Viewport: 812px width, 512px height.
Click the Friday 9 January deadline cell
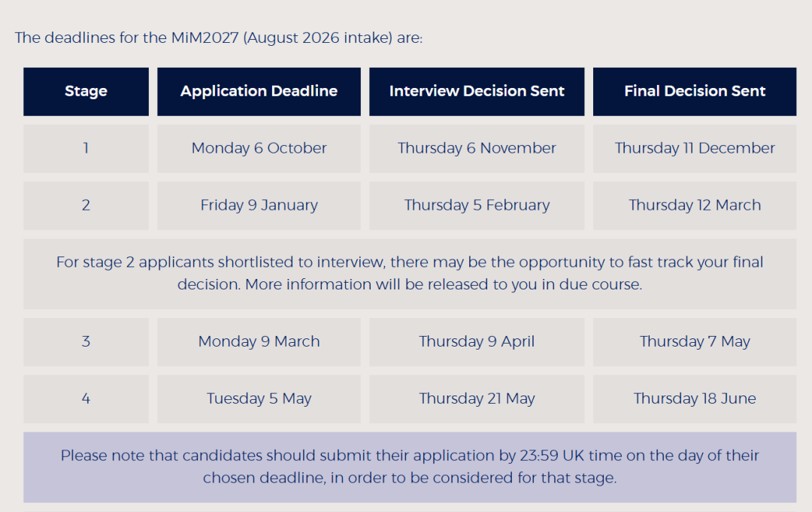[259, 205]
